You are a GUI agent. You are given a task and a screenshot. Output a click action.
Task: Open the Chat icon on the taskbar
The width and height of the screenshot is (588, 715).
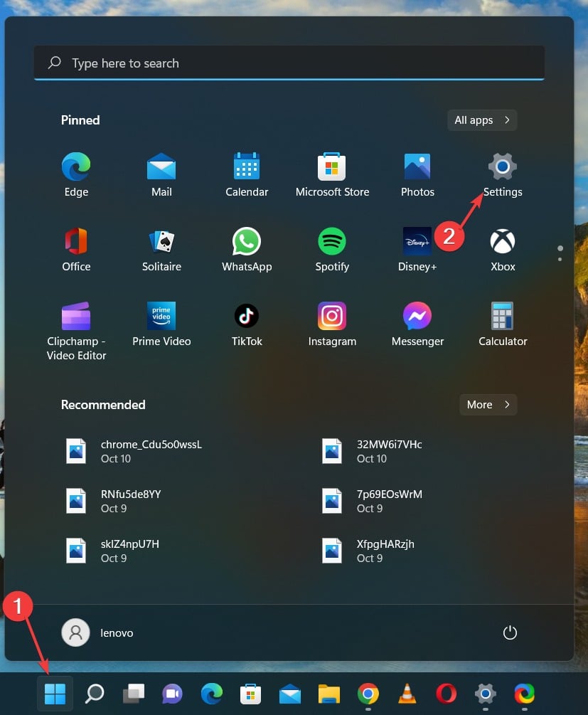[172, 694]
